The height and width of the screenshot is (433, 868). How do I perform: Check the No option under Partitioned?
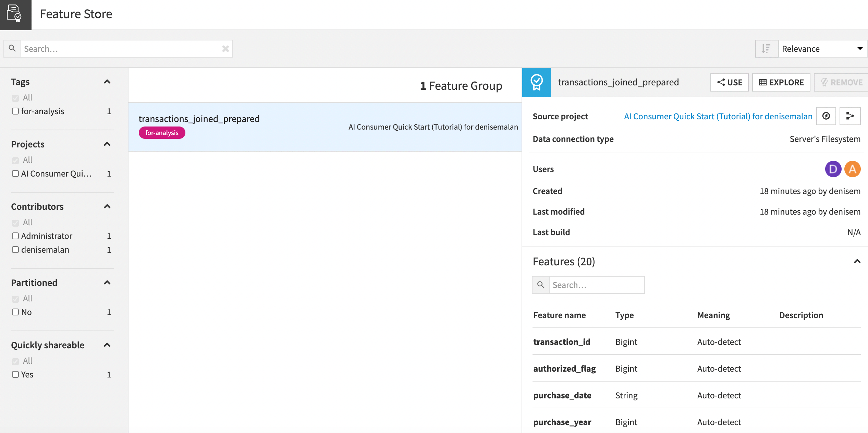(15, 312)
